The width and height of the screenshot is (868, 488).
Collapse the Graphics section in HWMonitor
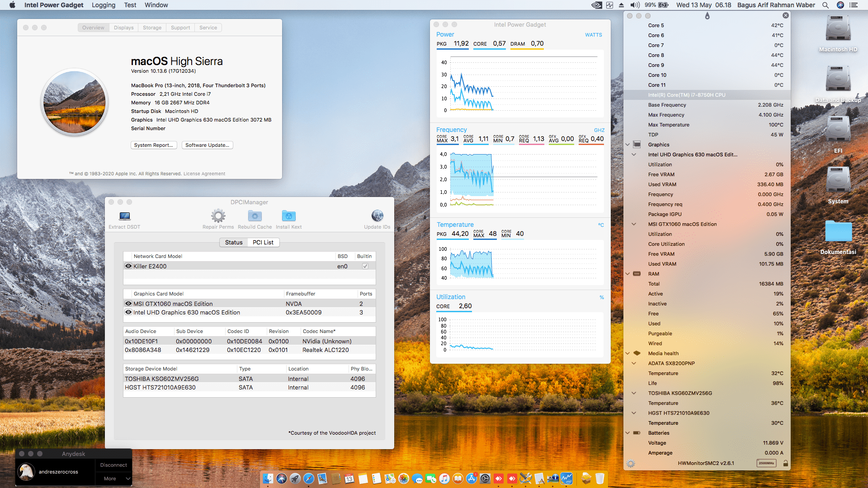click(x=627, y=145)
